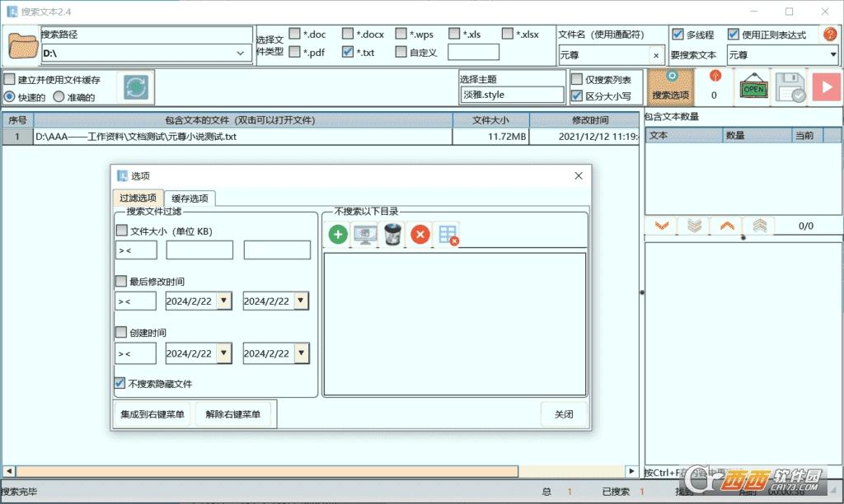Click the green OPEN sign icon

click(753, 87)
